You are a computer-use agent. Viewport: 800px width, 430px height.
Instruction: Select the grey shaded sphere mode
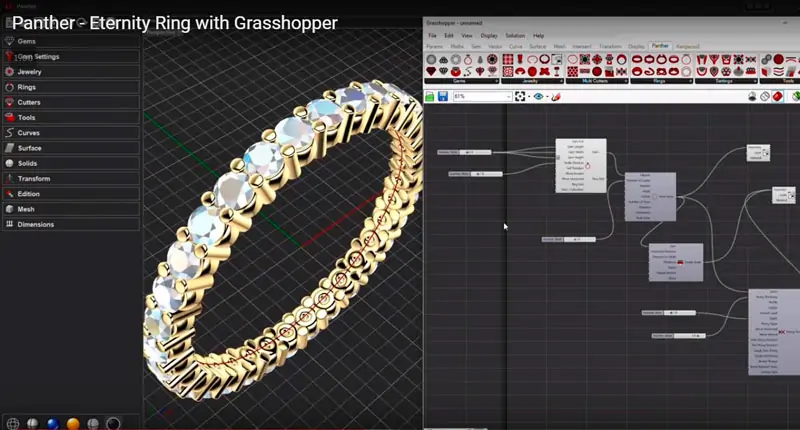(93, 423)
